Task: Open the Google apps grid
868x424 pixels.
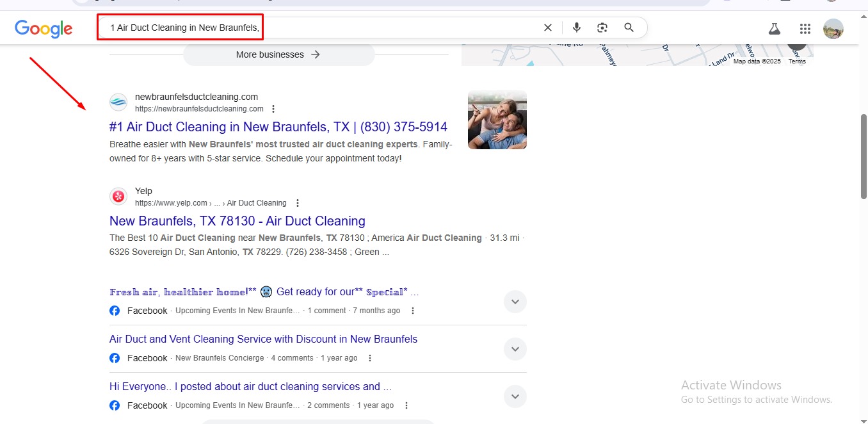Action: tap(805, 29)
